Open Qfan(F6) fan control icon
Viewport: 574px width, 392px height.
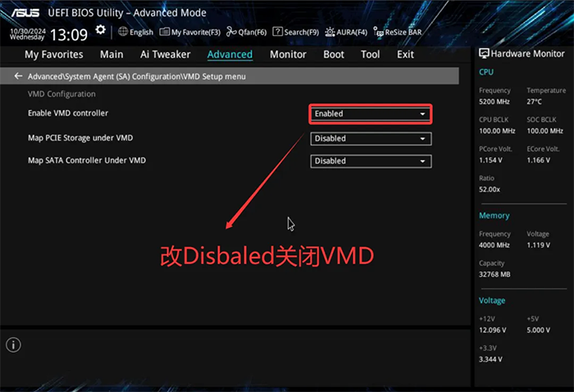click(x=231, y=32)
